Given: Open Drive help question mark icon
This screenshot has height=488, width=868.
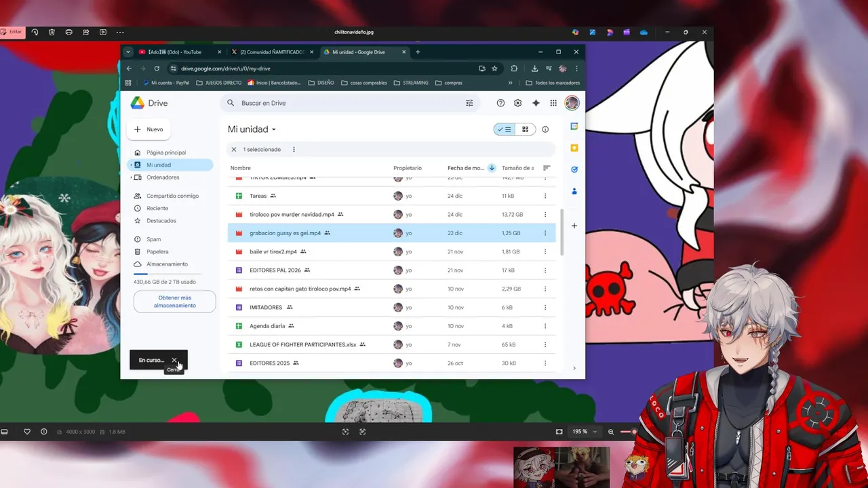Looking at the screenshot, I should [500, 103].
